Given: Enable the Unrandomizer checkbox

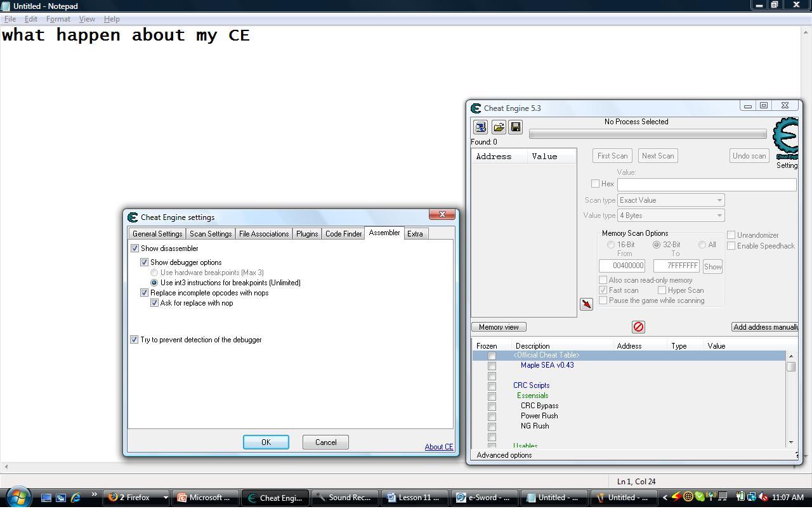Looking at the screenshot, I should 731,235.
